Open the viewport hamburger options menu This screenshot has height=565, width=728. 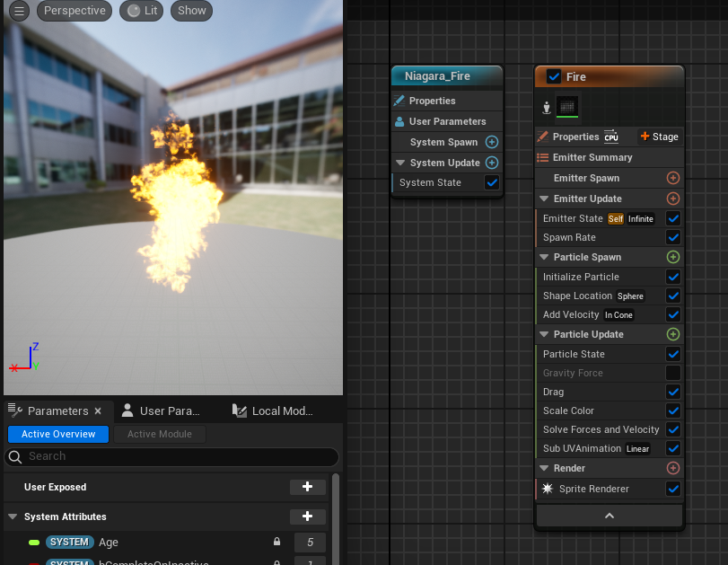(19, 11)
